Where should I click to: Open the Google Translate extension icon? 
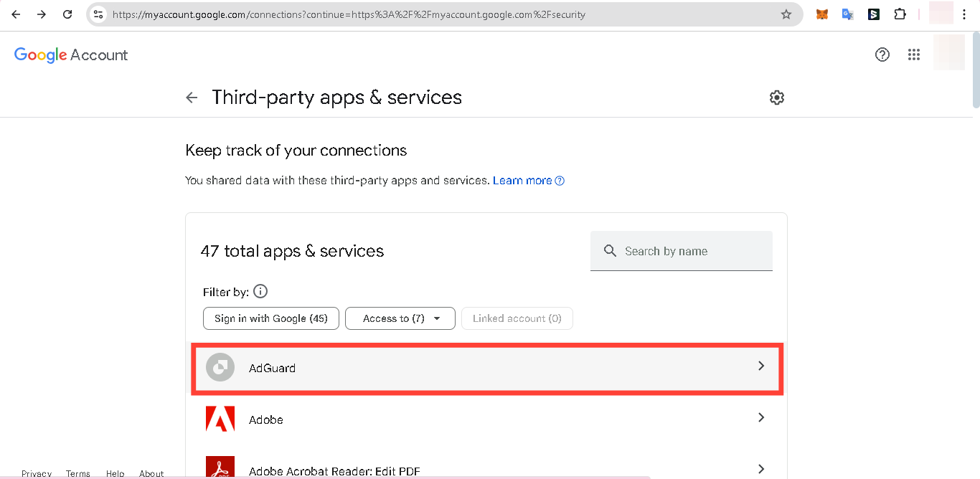(848, 14)
